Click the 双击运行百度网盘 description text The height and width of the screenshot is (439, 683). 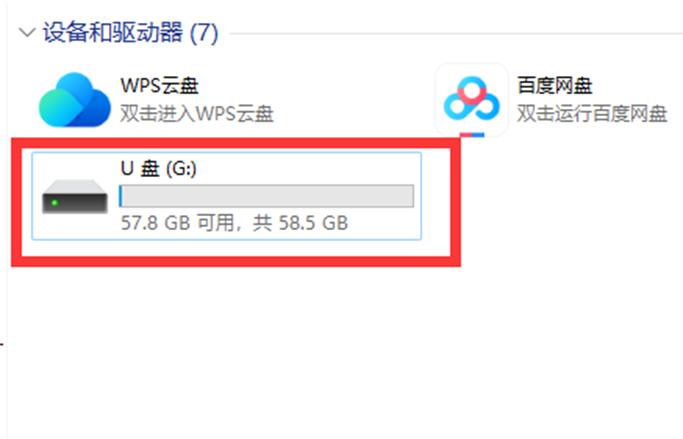(592, 114)
